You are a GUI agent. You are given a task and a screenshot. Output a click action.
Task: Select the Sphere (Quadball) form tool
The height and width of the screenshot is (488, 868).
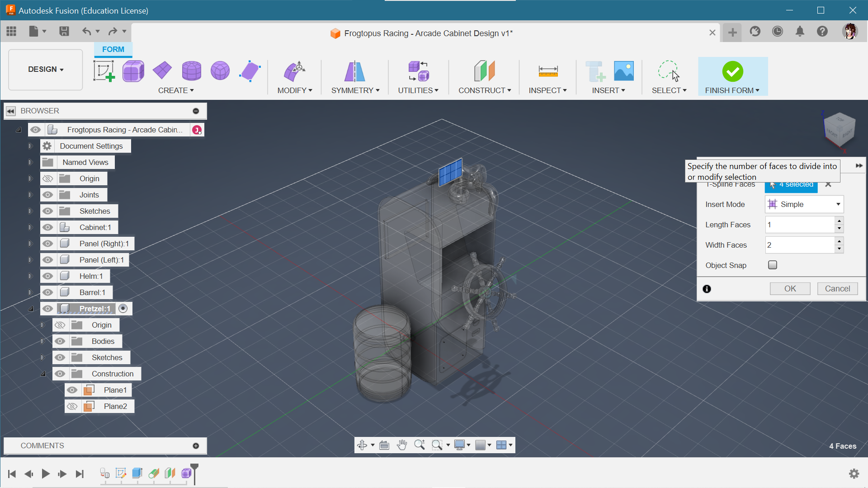pos(220,71)
